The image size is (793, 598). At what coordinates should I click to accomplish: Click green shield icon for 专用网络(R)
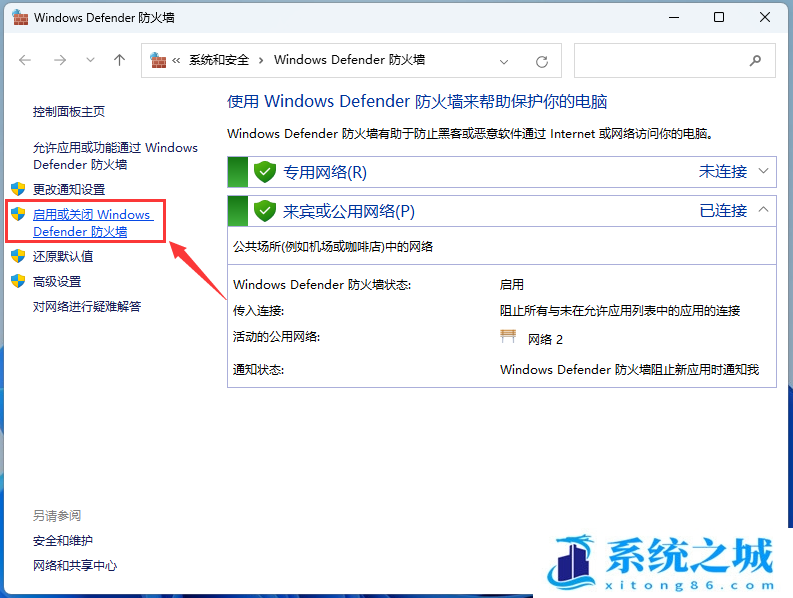pos(265,172)
